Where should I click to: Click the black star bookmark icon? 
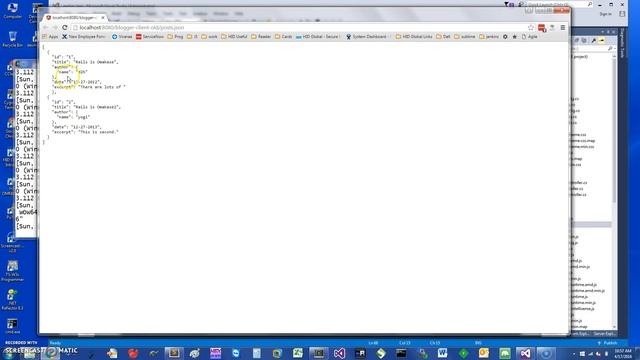pos(515,37)
